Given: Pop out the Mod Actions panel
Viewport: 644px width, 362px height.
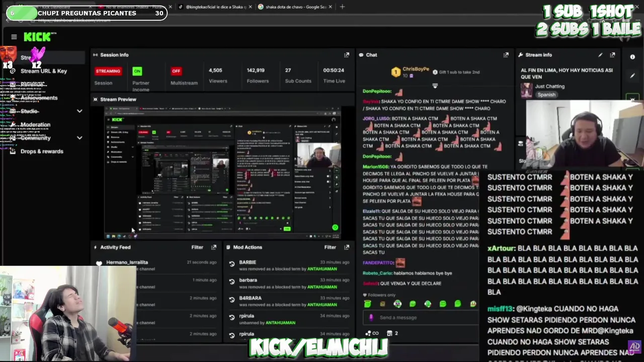Looking at the screenshot, I should (x=347, y=247).
